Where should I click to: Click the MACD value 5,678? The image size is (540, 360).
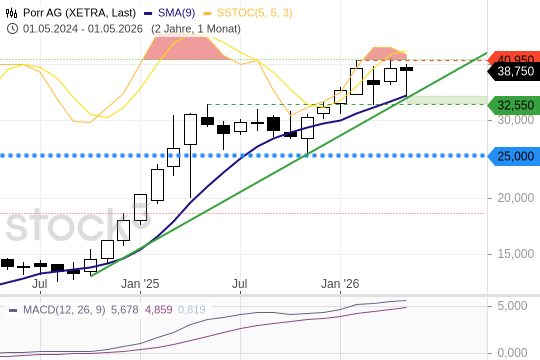tap(124, 310)
